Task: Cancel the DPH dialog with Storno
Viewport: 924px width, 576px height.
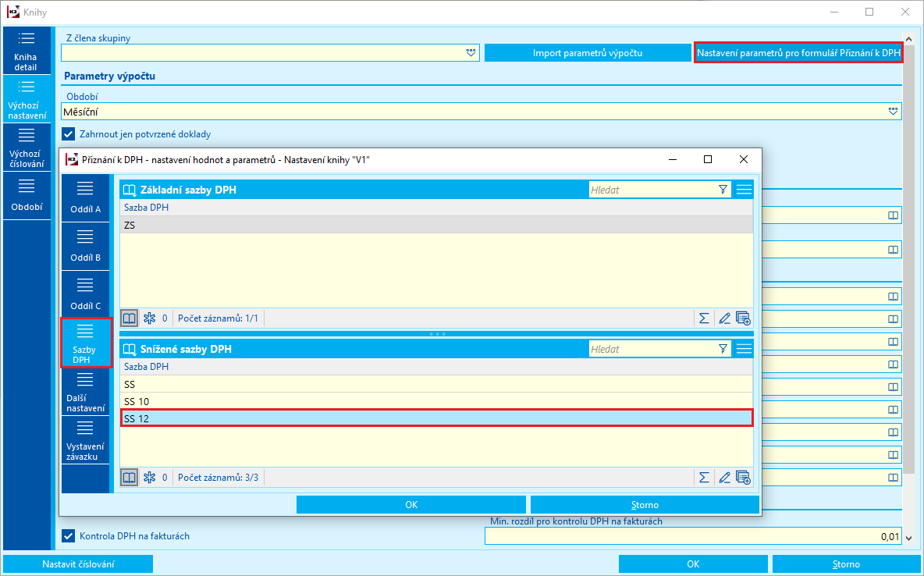Action: pyautogui.click(x=645, y=505)
